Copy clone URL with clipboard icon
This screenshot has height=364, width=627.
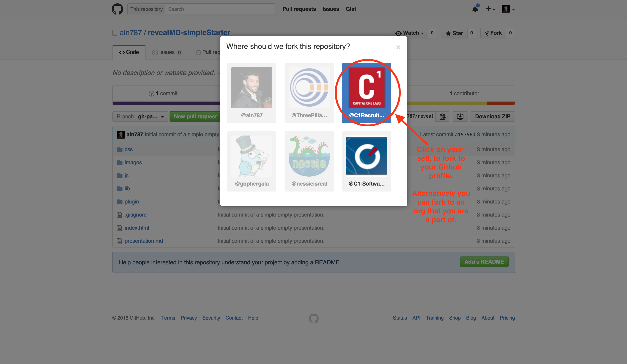[442, 116]
